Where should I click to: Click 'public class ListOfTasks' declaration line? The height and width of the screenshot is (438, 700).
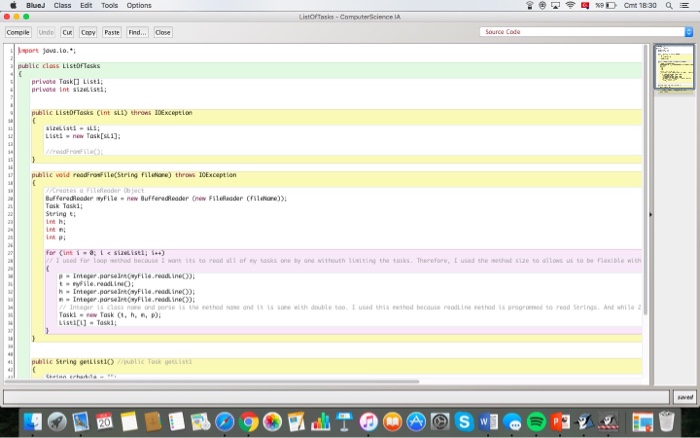59,66
